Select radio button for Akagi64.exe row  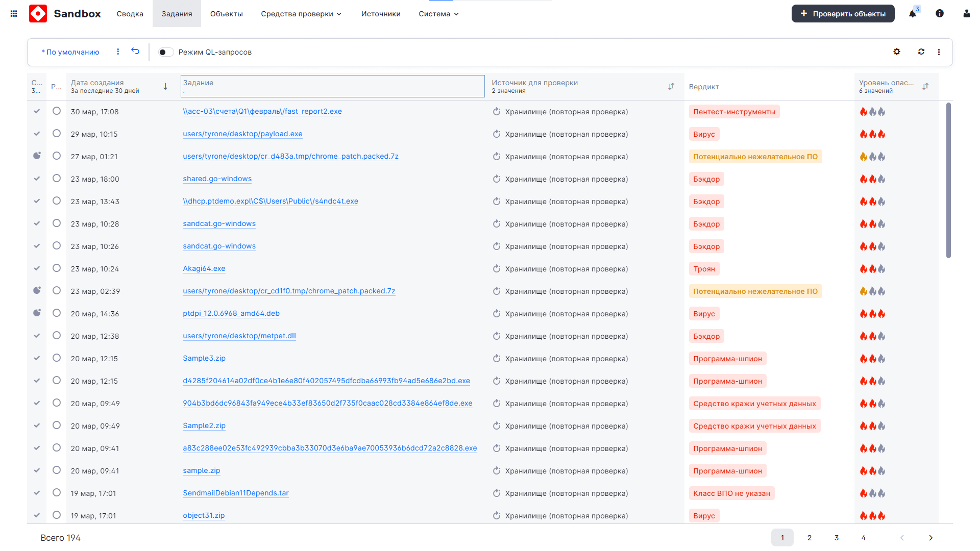pyautogui.click(x=57, y=268)
